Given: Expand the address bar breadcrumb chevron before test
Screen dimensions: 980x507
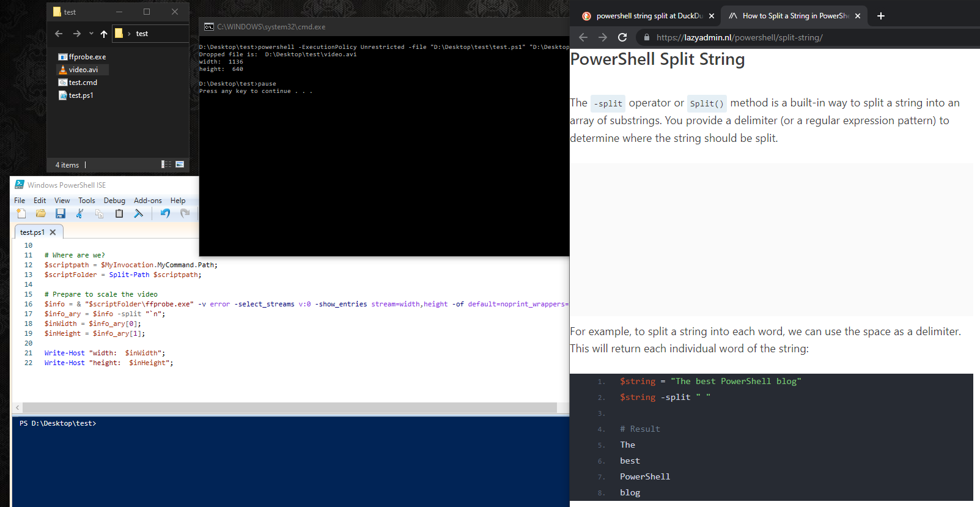Looking at the screenshot, I should pos(129,34).
